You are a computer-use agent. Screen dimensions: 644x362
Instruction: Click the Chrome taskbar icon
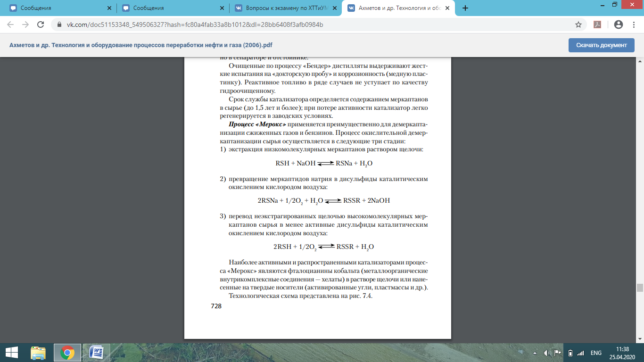point(67,353)
